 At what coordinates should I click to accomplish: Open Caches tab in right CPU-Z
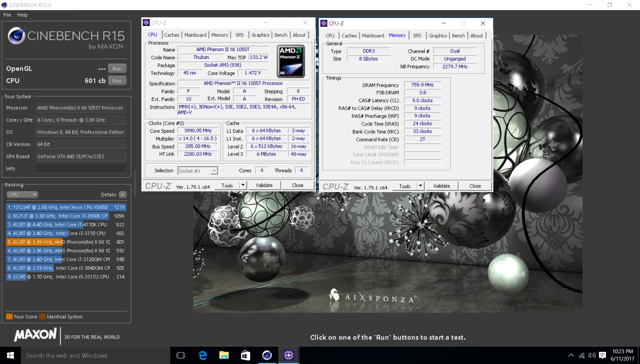pyautogui.click(x=349, y=35)
